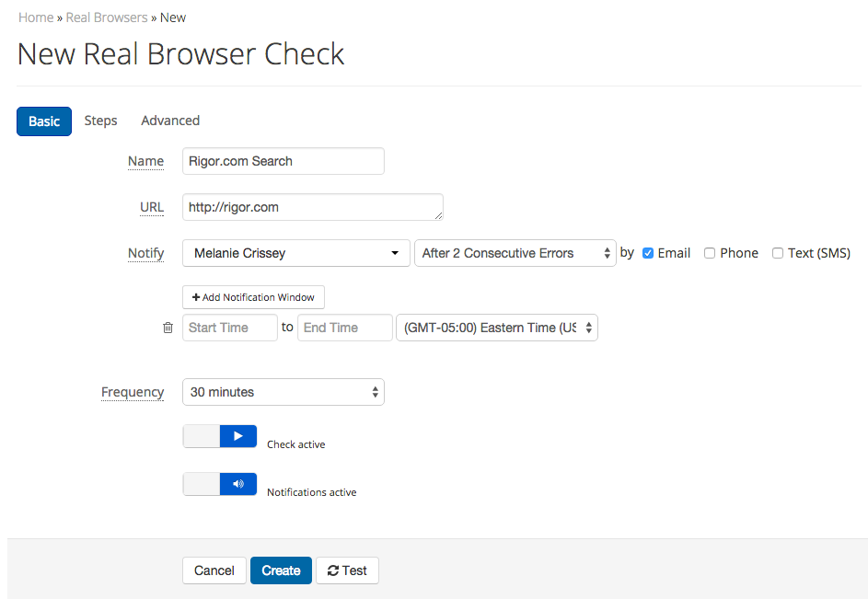
Task: Toggle the Check active play switch
Action: tap(220, 436)
